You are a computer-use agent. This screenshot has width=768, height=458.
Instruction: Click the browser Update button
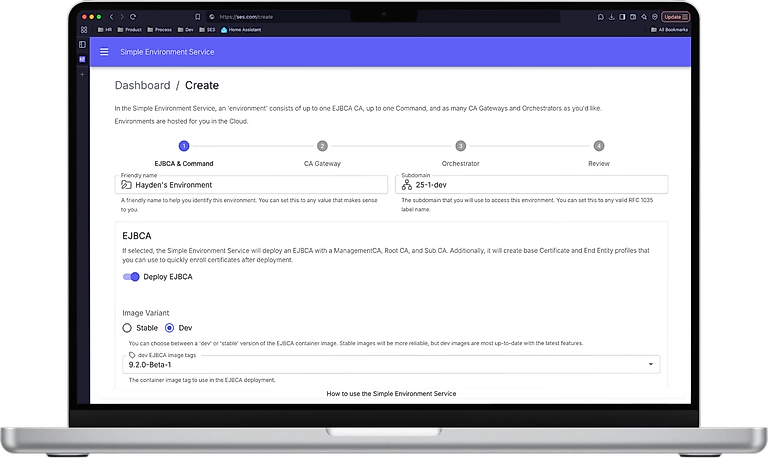coord(673,17)
